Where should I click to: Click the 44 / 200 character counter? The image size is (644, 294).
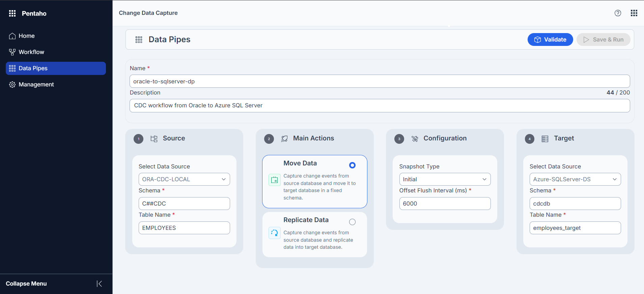coord(618,92)
